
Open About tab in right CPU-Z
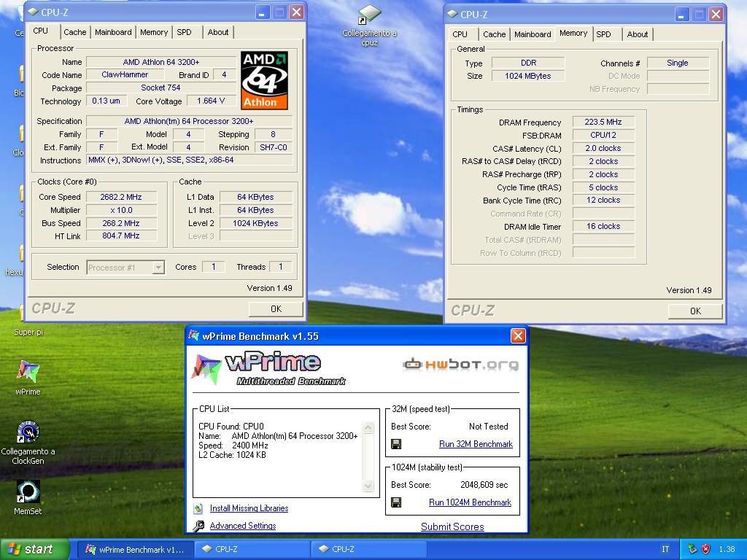point(638,34)
